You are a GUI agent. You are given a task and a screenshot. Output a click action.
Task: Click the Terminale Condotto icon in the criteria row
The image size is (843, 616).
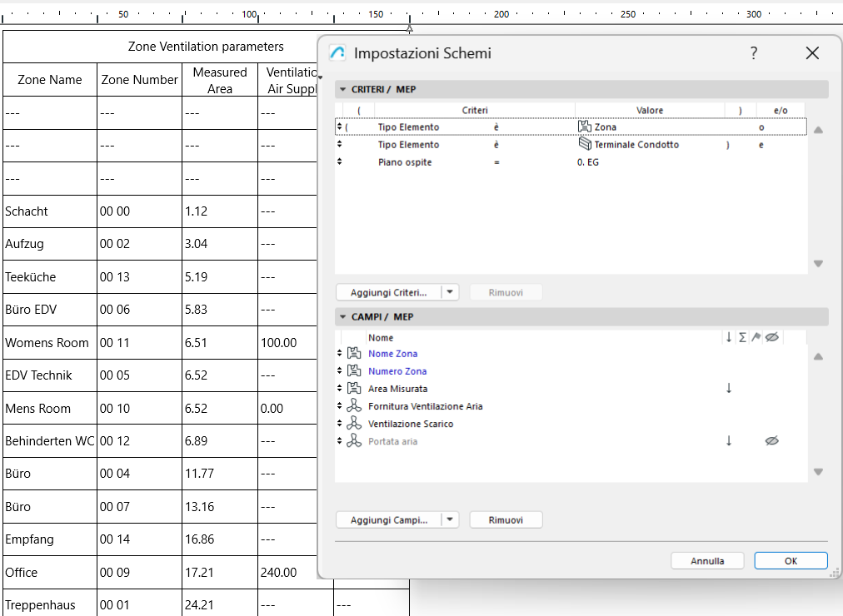(583, 144)
